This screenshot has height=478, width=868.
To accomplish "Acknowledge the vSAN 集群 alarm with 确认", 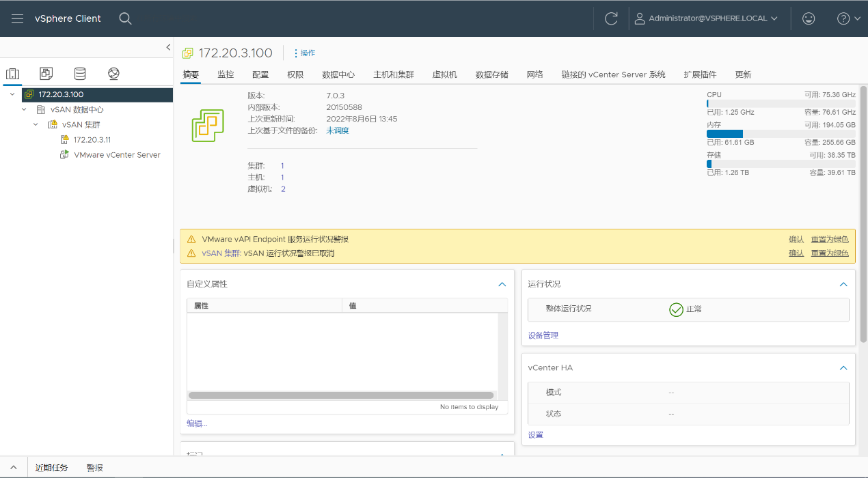I will (796, 253).
